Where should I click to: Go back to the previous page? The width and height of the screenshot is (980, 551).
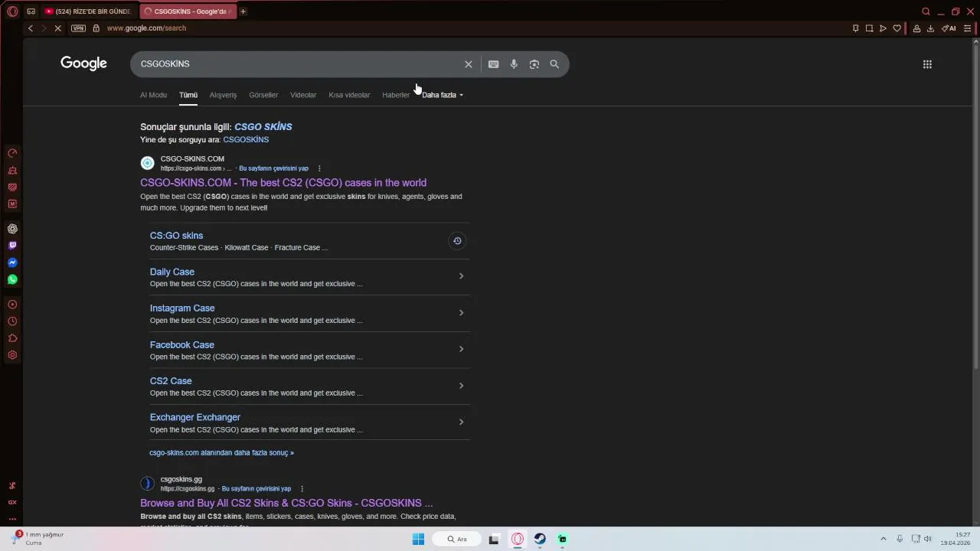31,28
